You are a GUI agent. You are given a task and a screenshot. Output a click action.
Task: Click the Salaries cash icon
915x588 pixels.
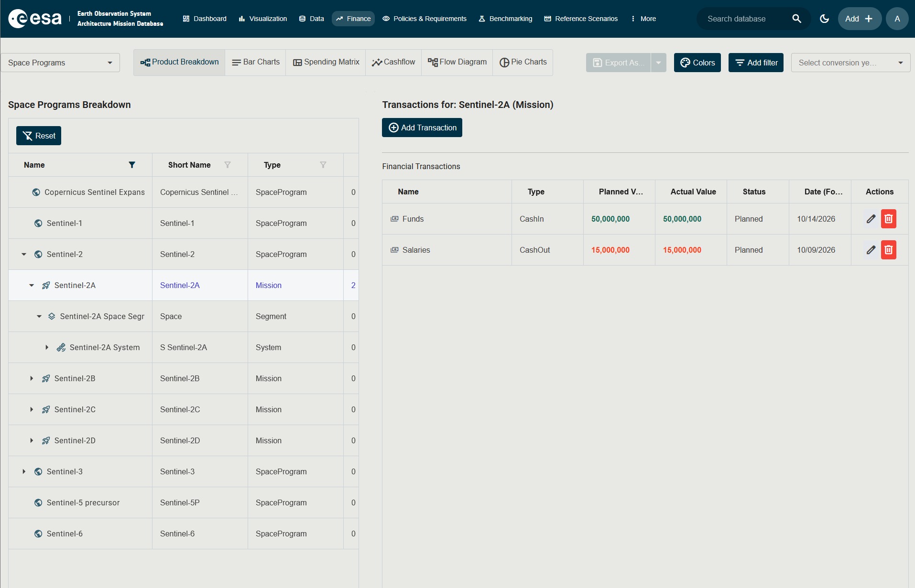tap(394, 250)
